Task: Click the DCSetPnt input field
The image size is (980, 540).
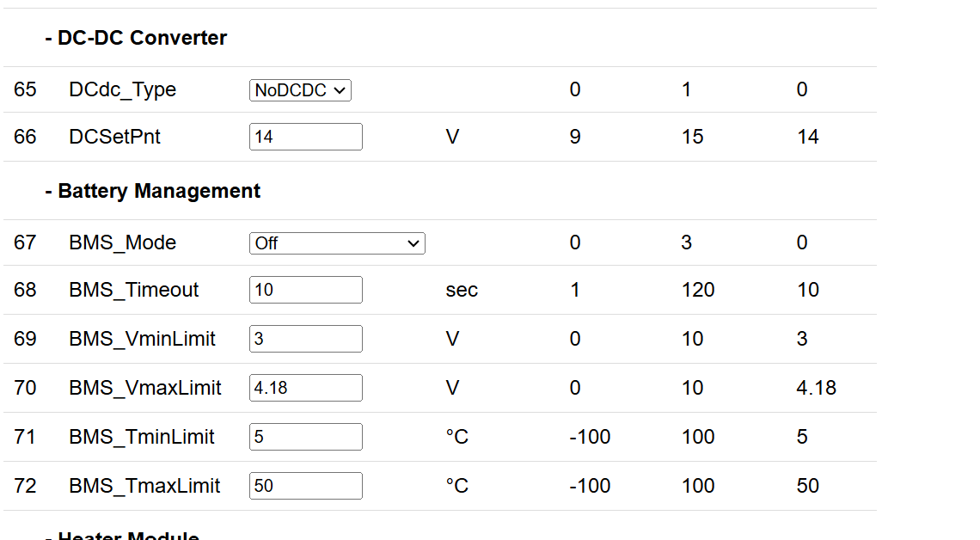Action: point(305,137)
